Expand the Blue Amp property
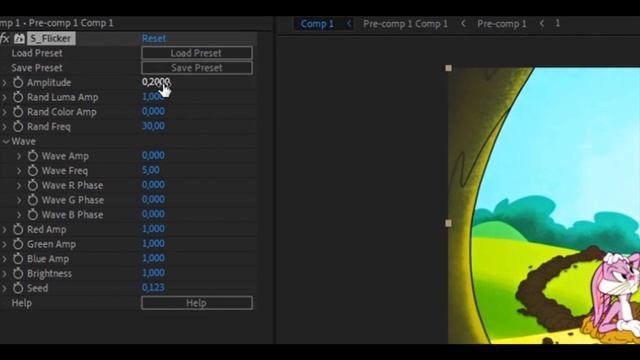The height and width of the screenshot is (360, 640). point(4,259)
